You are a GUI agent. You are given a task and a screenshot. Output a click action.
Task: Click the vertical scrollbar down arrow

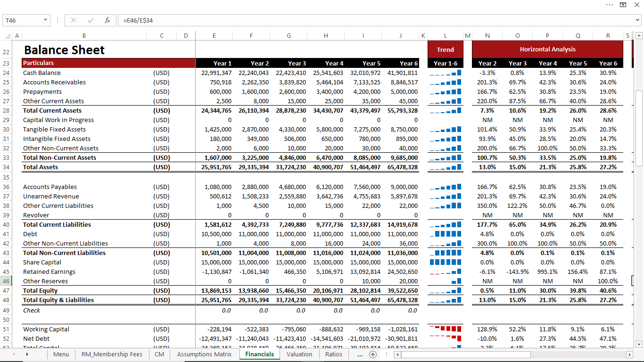(639, 345)
